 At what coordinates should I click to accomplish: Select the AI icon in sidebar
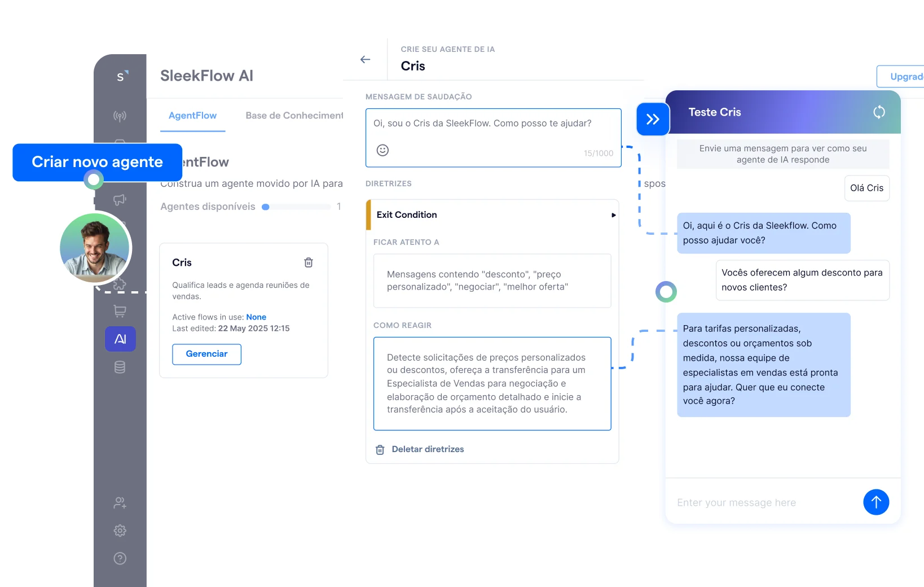pos(120,339)
